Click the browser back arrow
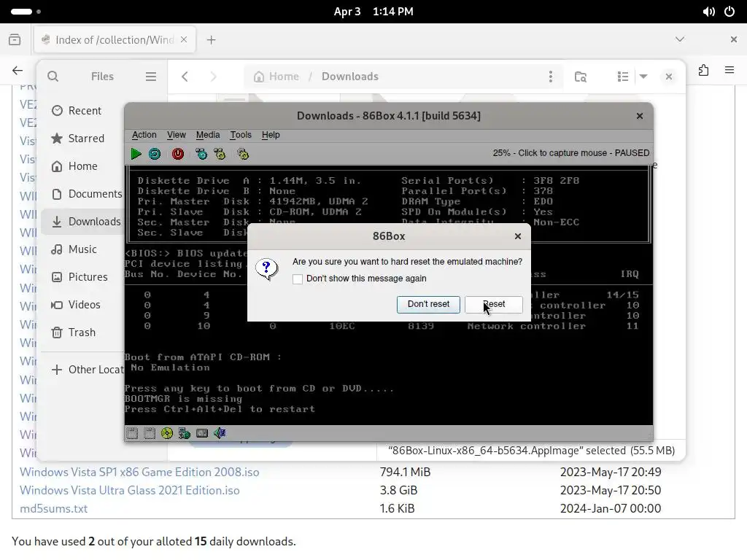747x560 pixels. tap(18, 71)
